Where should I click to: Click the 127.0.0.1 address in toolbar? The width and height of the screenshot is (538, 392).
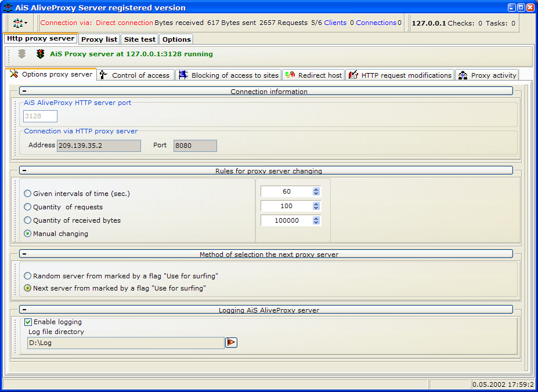tap(429, 23)
